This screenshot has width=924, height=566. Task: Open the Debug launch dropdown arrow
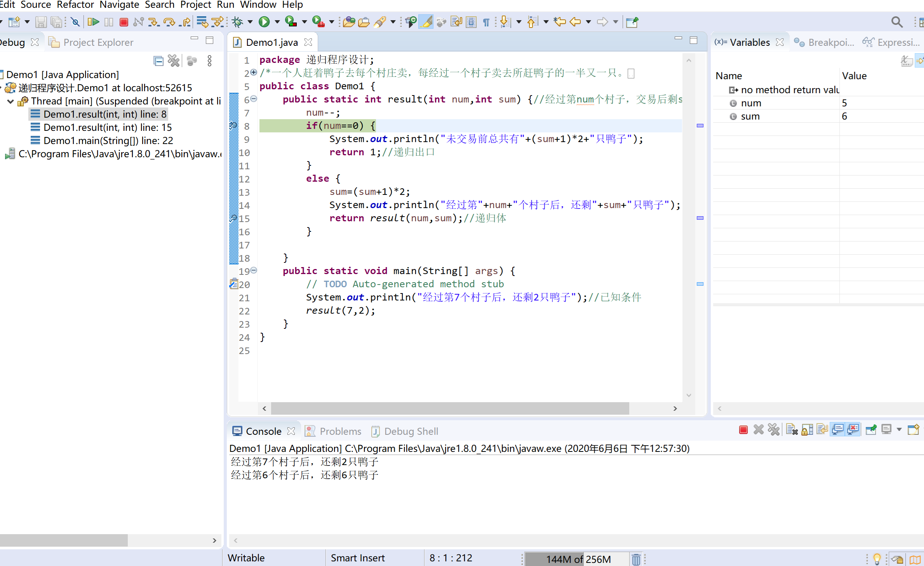point(250,22)
